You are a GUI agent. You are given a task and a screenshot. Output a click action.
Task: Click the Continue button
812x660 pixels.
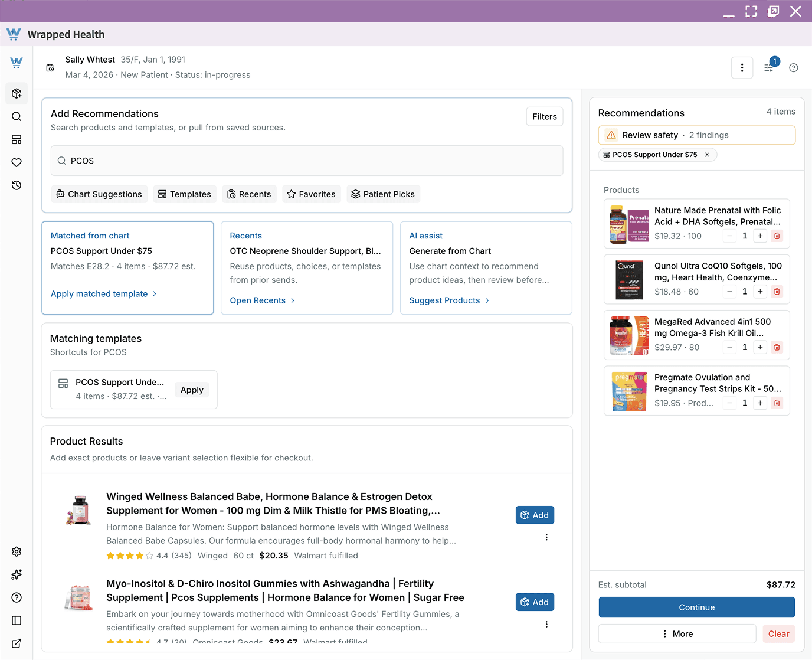click(x=697, y=607)
